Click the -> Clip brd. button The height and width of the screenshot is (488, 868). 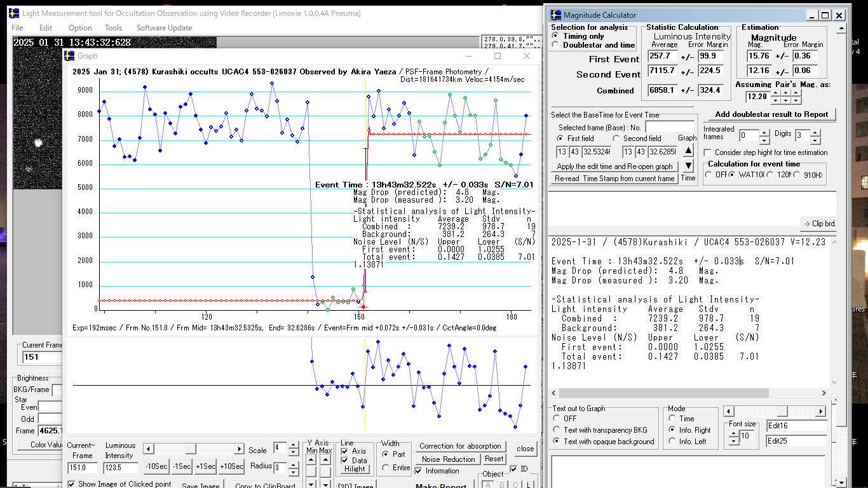pos(818,224)
